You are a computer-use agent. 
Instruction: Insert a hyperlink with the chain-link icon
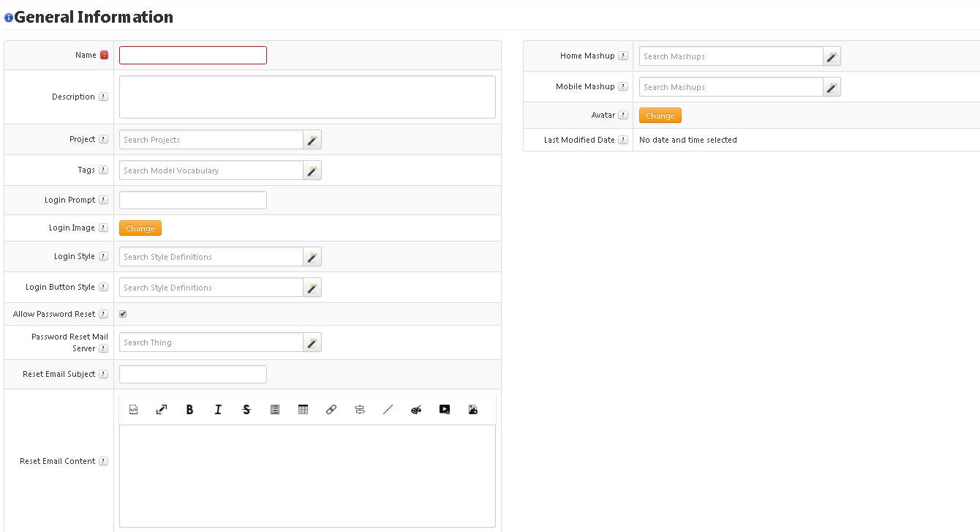tap(331, 410)
